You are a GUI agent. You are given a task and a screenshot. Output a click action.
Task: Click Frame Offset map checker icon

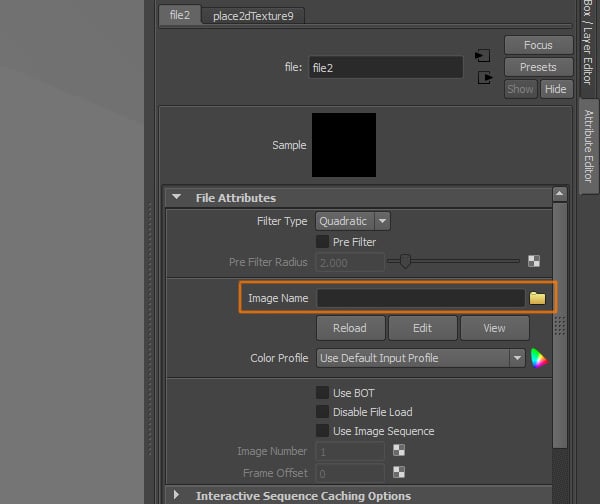point(399,472)
